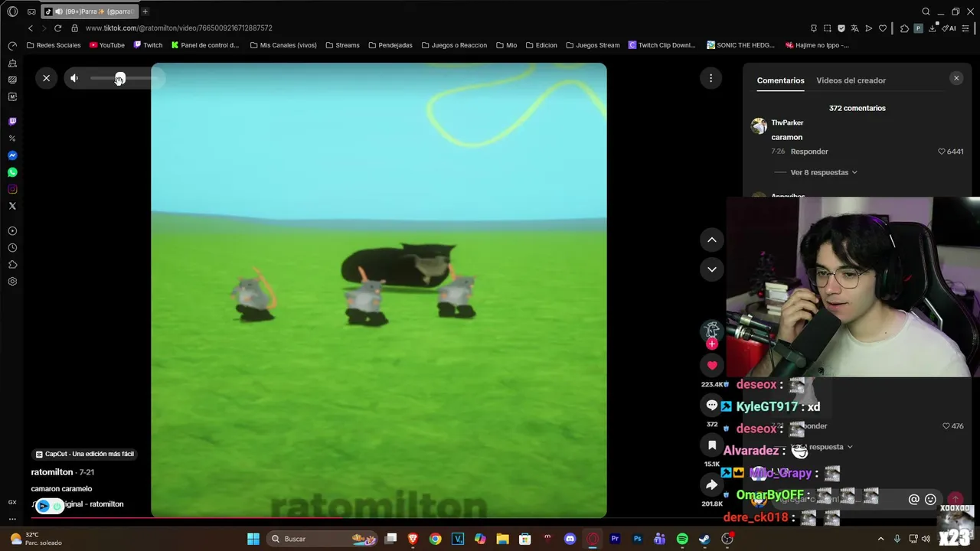Seek using the video progress bar
Viewport: 980px width, 551px height.
[x=379, y=518]
